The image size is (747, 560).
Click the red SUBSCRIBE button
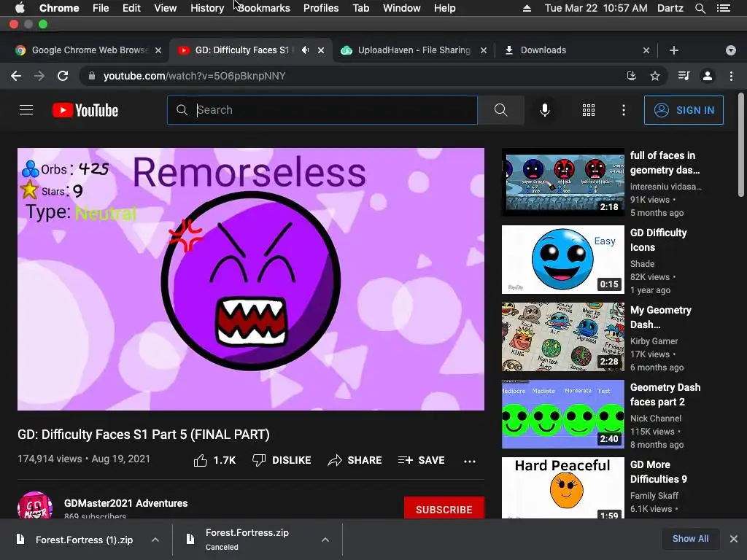point(444,508)
